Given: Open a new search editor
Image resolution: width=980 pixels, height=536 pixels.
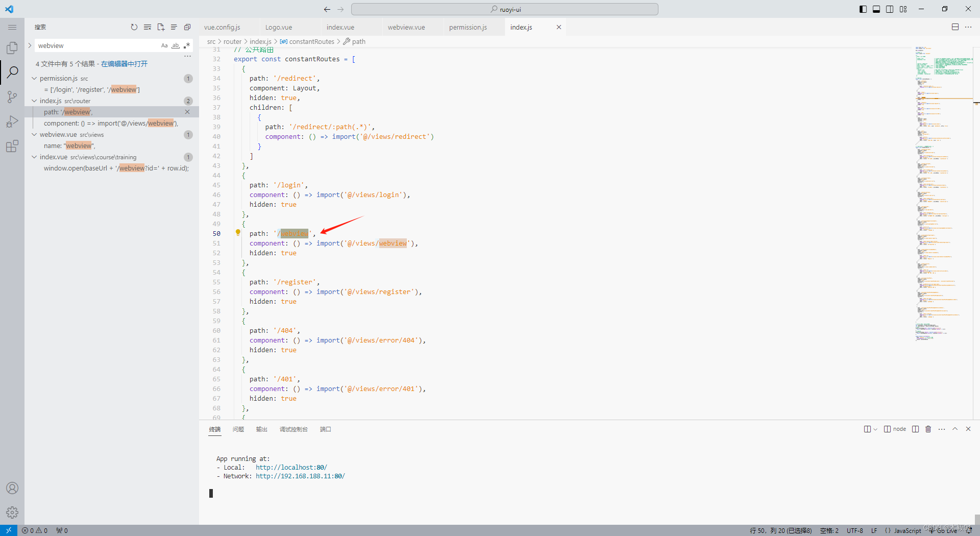Looking at the screenshot, I should 161,27.
